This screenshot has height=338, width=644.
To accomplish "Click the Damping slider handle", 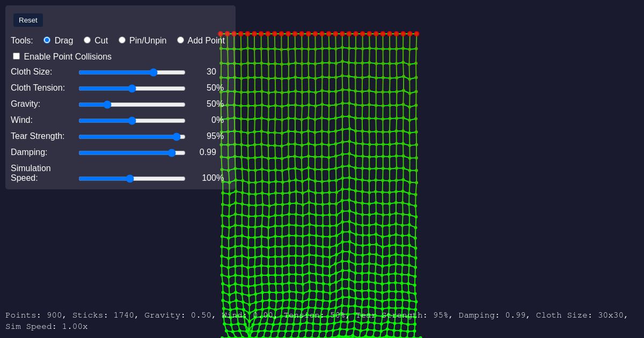I will (x=172, y=153).
